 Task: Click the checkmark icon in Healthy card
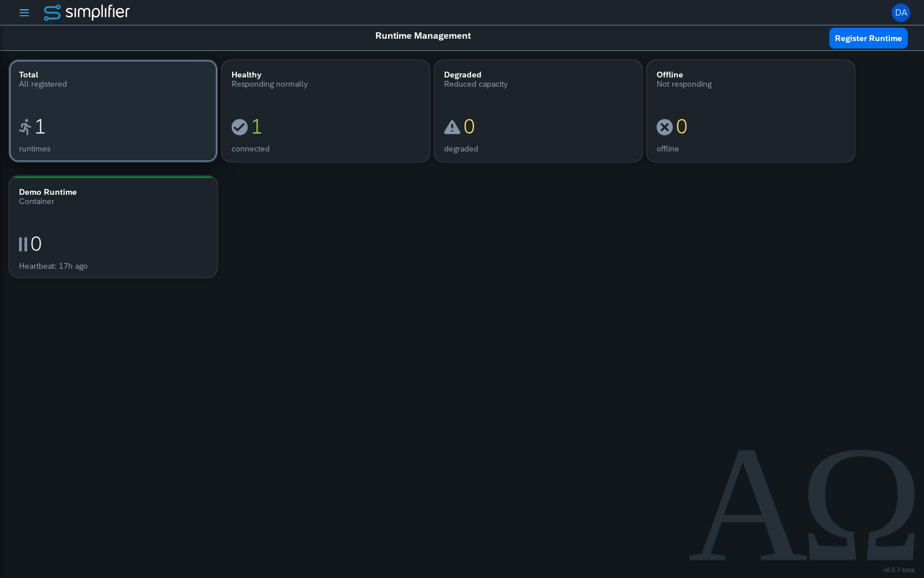[x=240, y=127]
